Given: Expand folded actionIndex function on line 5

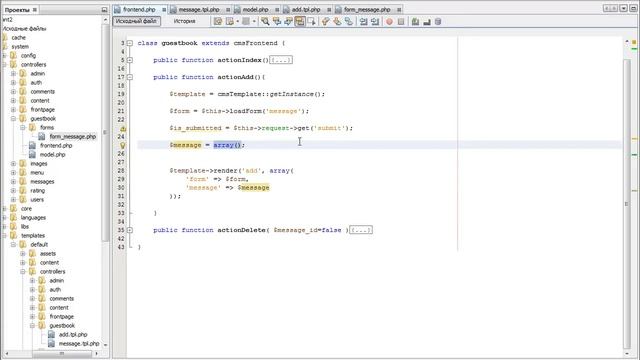Looking at the screenshot, I should click(x=130, y=60).
